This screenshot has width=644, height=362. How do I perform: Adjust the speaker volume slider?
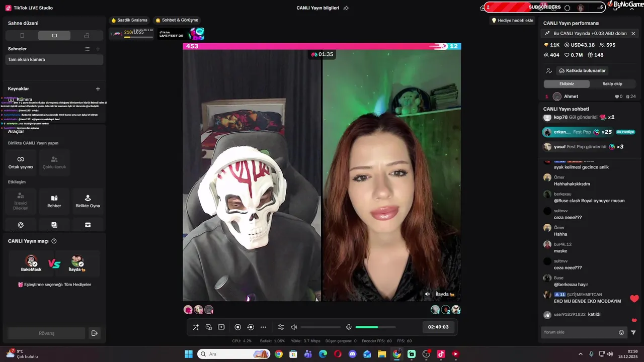[320, 327]
